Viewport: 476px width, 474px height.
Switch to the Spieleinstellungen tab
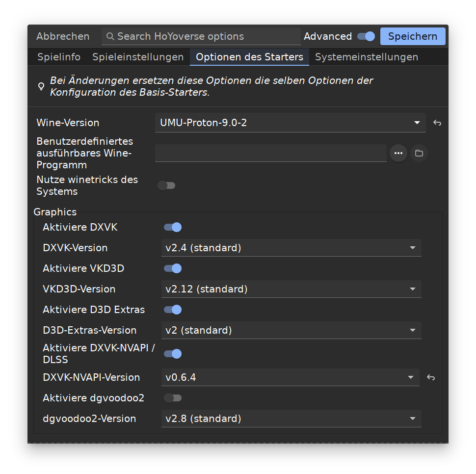[x=138, y=57]
